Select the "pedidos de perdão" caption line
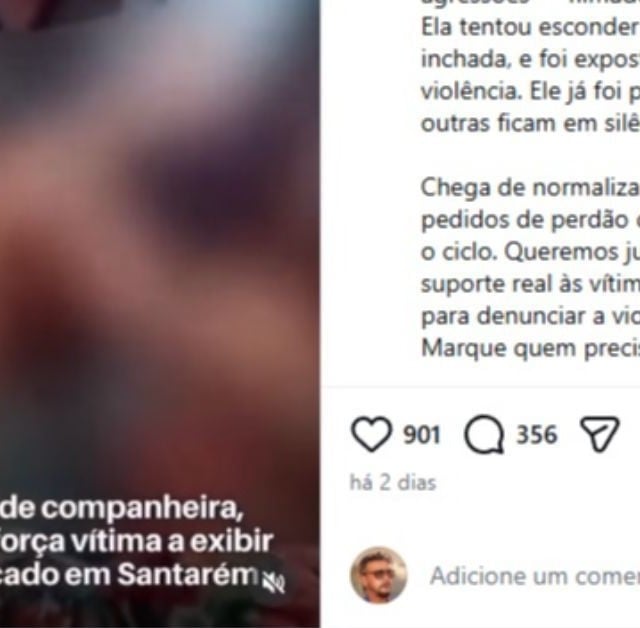This screenshot has height=628, width=640. [530, 220]
